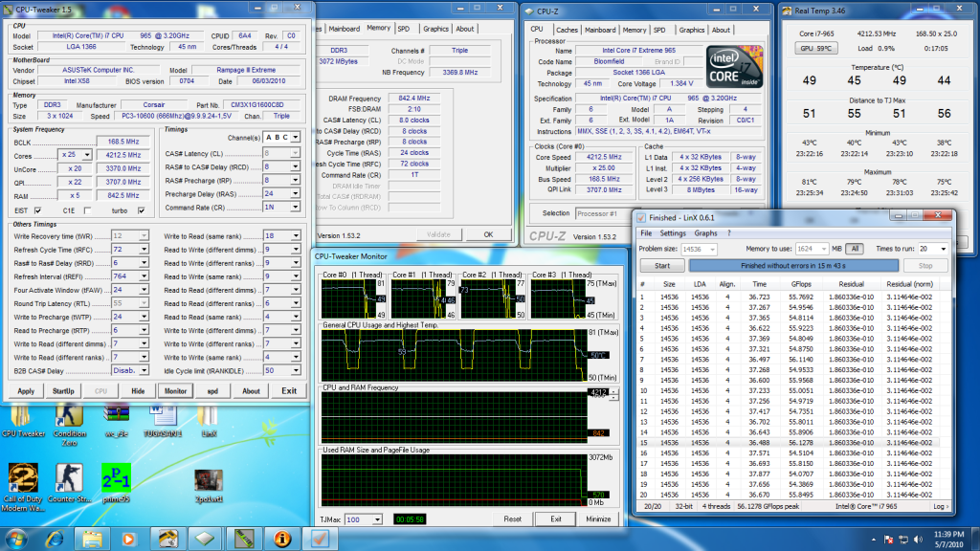This screenshot has width=980, height=551.
Task: Open the Windows Start orb
Action: pyautogui.click(x=15, y=539)
